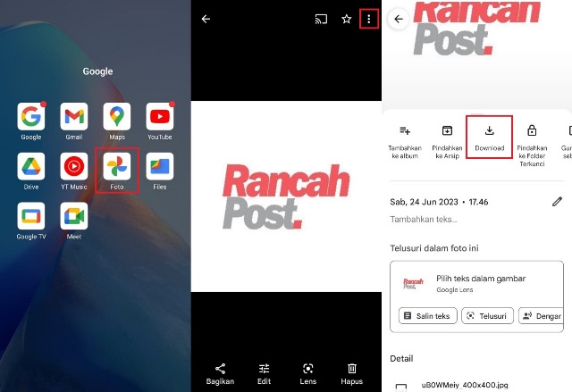The height and width of the screenshot is (392, 572).
Task: Tap the Cast icon in photo viewer
Action: (321, 19)
